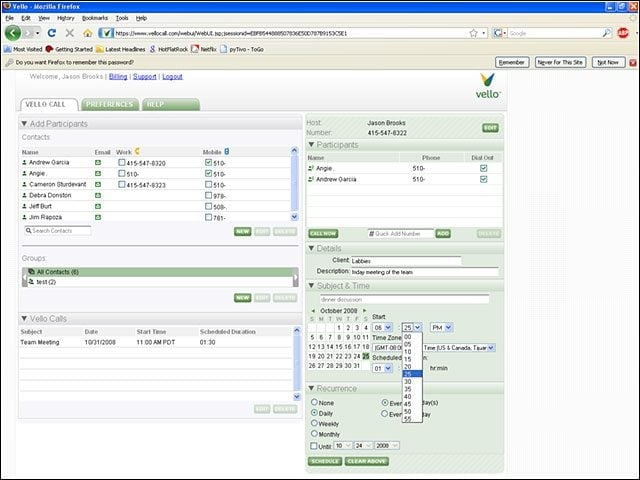The image size is (640, 480).
Task: Click the test group icon
Action: [31, 282]
